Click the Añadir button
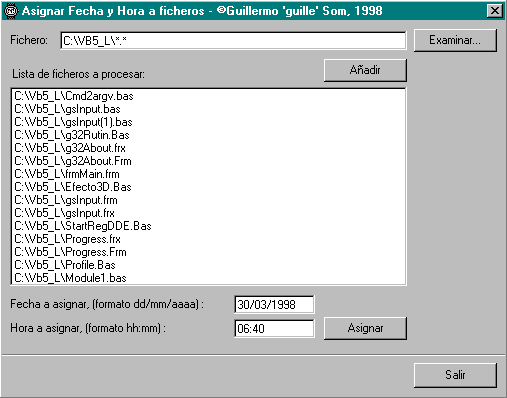Image resolution: width=507 pixels, height=398 pixels. pos(365,70)
